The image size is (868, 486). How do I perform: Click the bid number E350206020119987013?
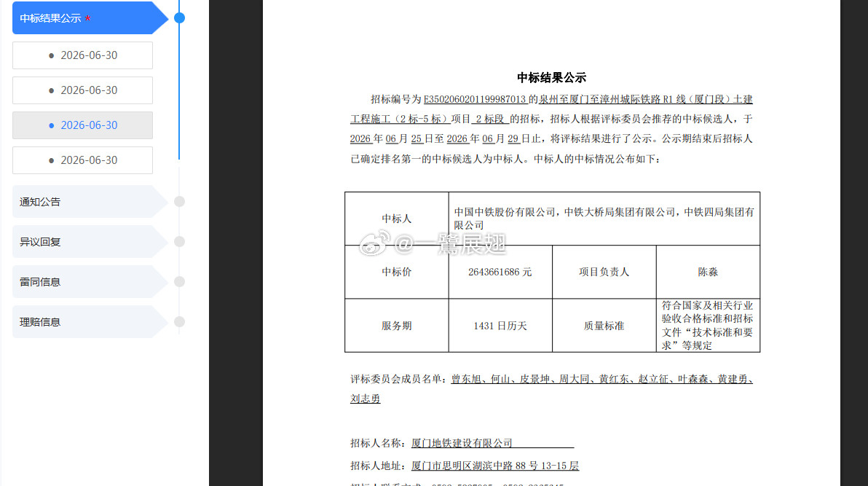[x=474, y=99]
